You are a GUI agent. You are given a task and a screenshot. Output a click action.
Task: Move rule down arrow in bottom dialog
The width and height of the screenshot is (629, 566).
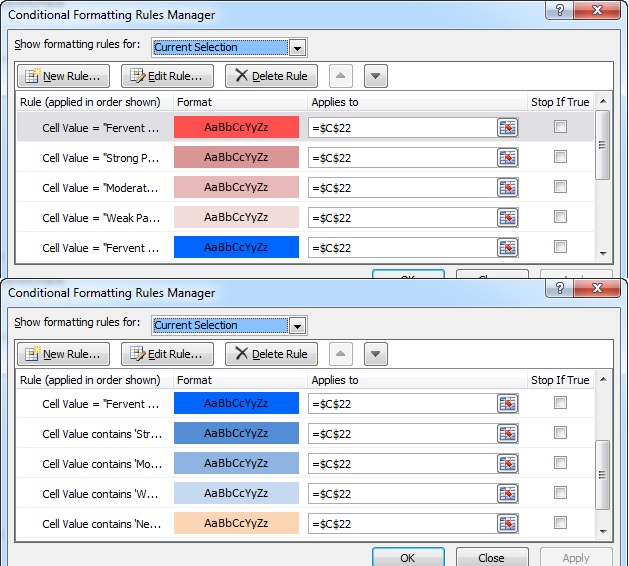coord(375,354)
